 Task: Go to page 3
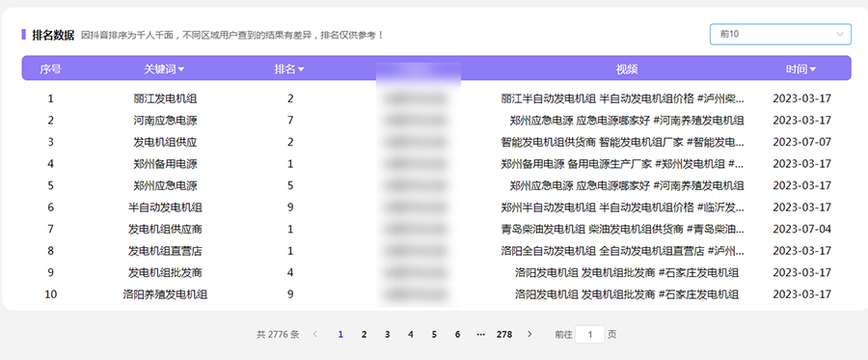[387, 335]
